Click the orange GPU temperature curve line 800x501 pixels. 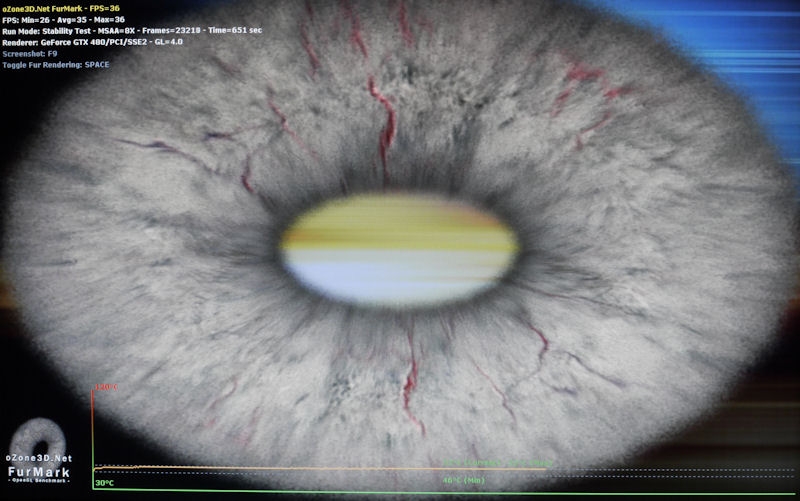click(321, 468)
